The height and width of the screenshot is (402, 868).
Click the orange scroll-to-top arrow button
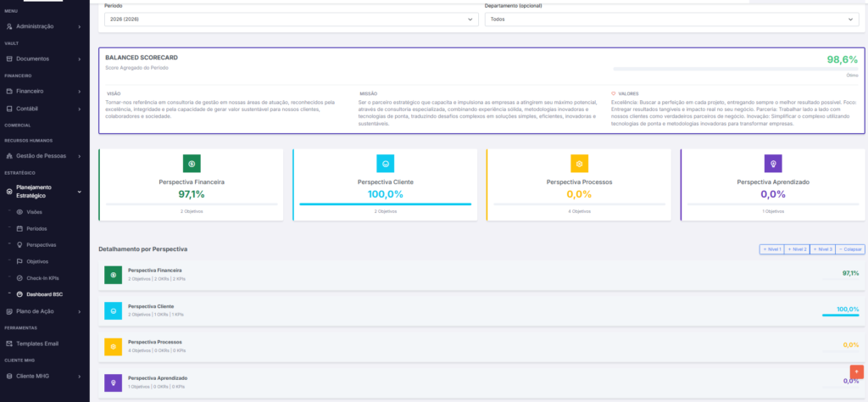856,372
